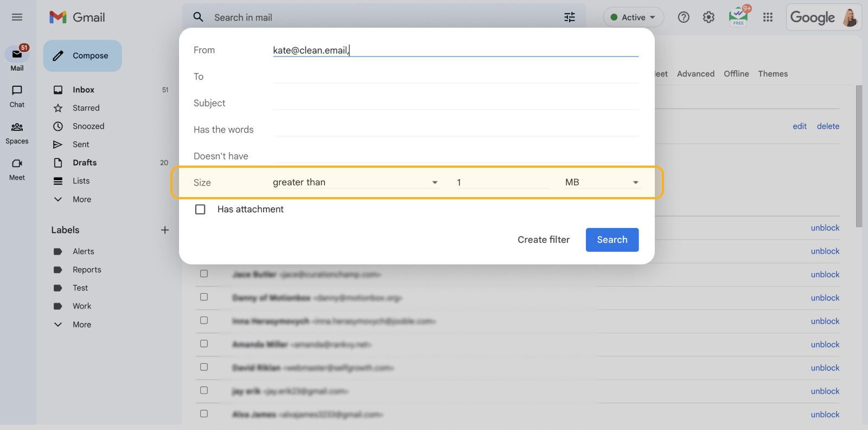Tick the Has attachment checkbox
Screen dimensions: 868x430
pyautogui.click(x=200, y=209)
